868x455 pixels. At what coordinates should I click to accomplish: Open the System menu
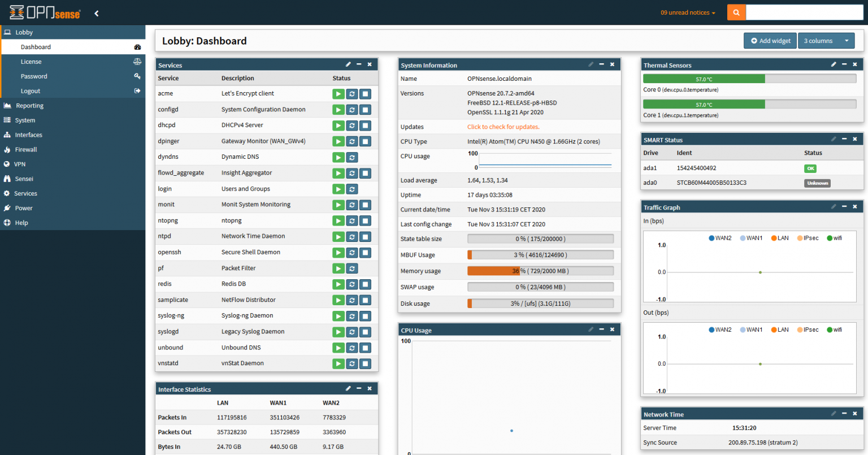tap(72, 120)
